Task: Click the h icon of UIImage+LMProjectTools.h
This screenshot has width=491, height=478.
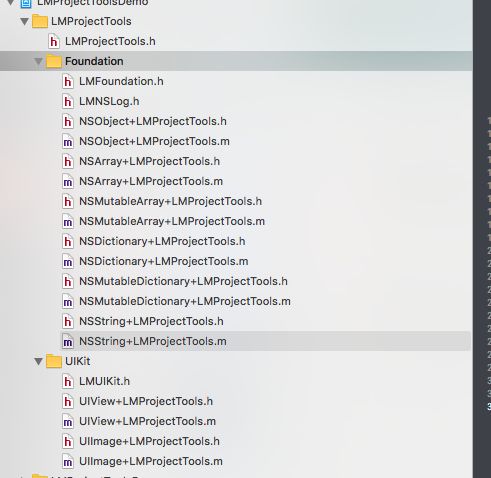Action: (x=68, y=441)
